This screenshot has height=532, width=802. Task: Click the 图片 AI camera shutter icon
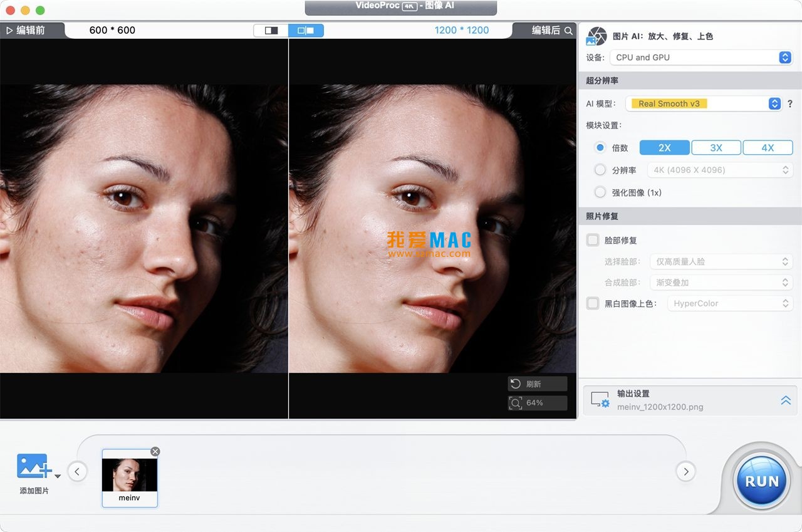pyautogui.click(x=596, y=36)
